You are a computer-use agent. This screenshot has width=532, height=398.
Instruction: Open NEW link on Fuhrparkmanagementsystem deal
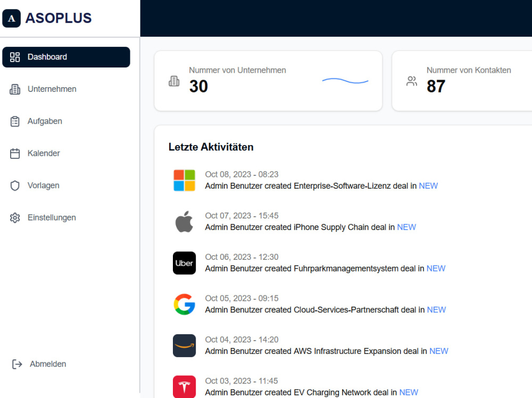pos(436,268)
